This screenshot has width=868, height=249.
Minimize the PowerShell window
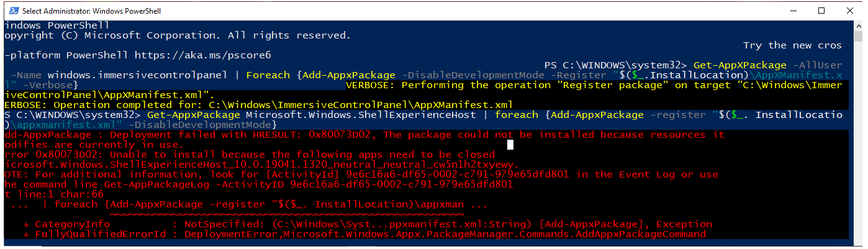pos(793,11)
